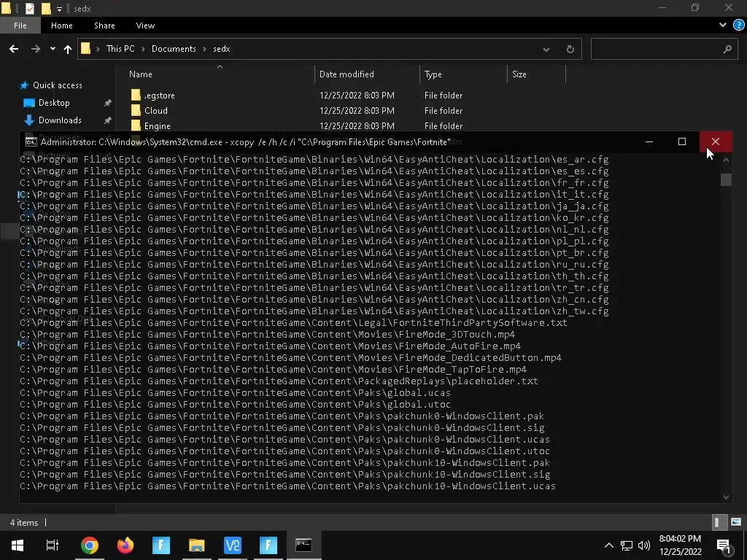Click This PC in the address breadcrumb
Screen dimensions: 747x560
(x=120, y=49)
